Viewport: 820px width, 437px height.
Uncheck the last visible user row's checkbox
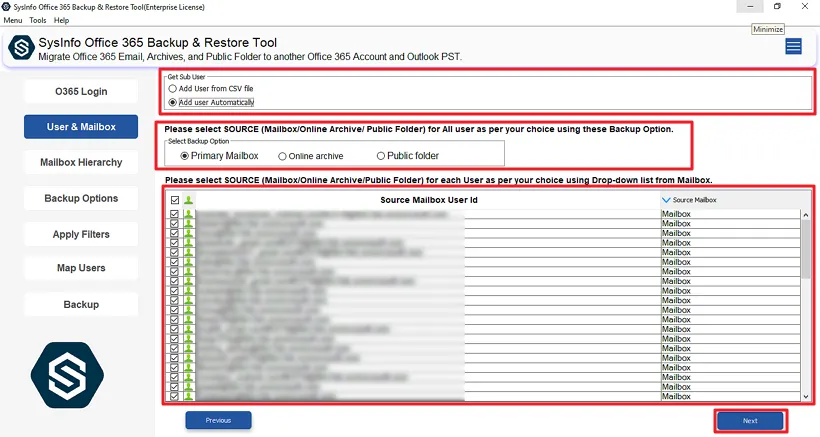click(x=174, y=396)
